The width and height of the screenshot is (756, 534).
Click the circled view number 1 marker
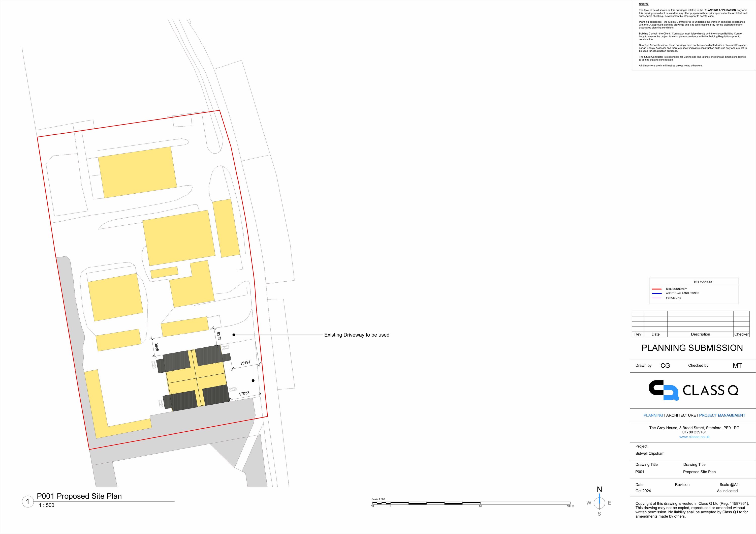pos(28,502)
